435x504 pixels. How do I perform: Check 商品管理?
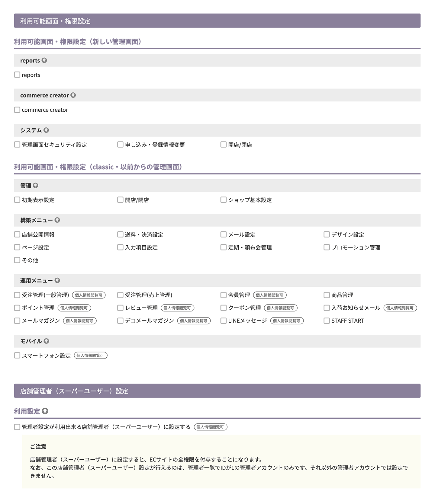[x=327, y=295]
